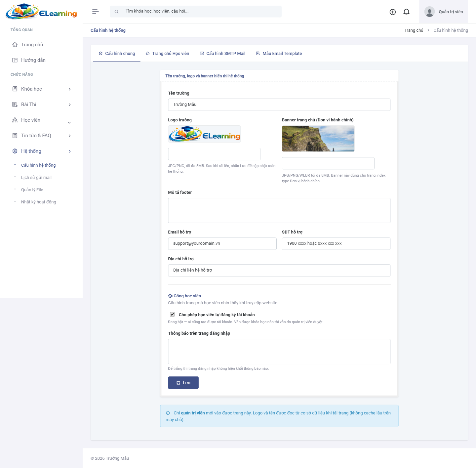Click the Khóa học sidebar icon
This screenshot has width=476, height=468.
click(x=15, y=89)
